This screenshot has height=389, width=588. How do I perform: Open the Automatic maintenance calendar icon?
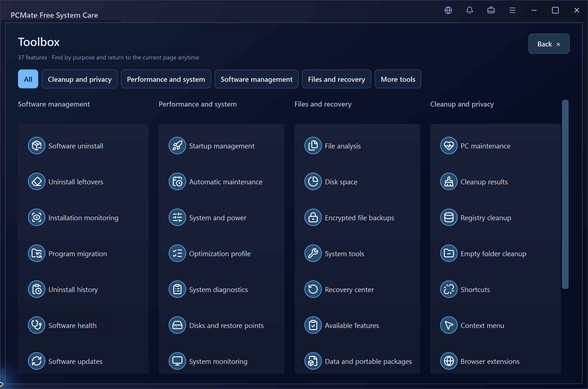(177, 182)
